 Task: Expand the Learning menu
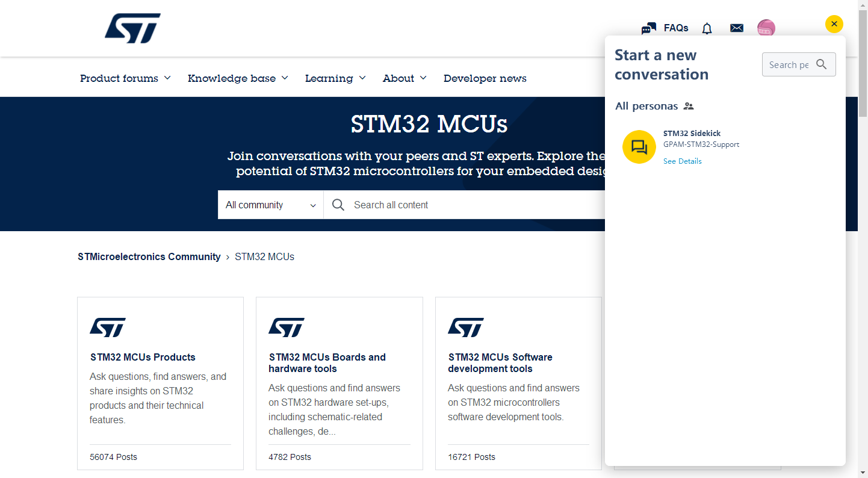click(x=335, y=78)
